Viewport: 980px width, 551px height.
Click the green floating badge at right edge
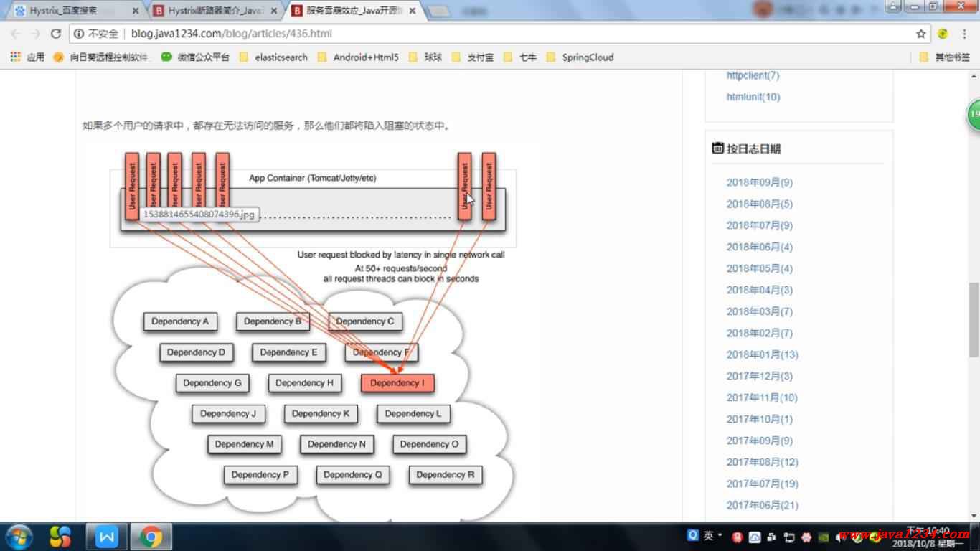coord(974,114)
